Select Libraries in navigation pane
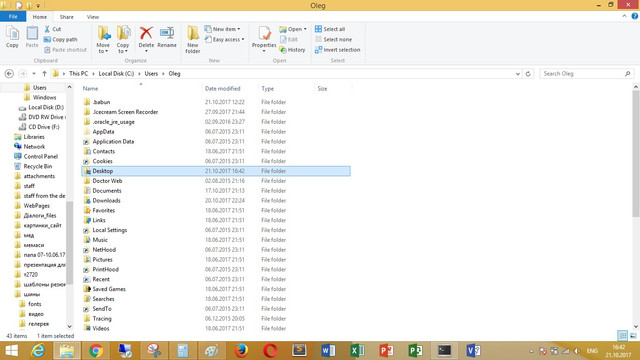Image resolution: width=640 pixels, height=360 pixels. (x=34, y=137)
